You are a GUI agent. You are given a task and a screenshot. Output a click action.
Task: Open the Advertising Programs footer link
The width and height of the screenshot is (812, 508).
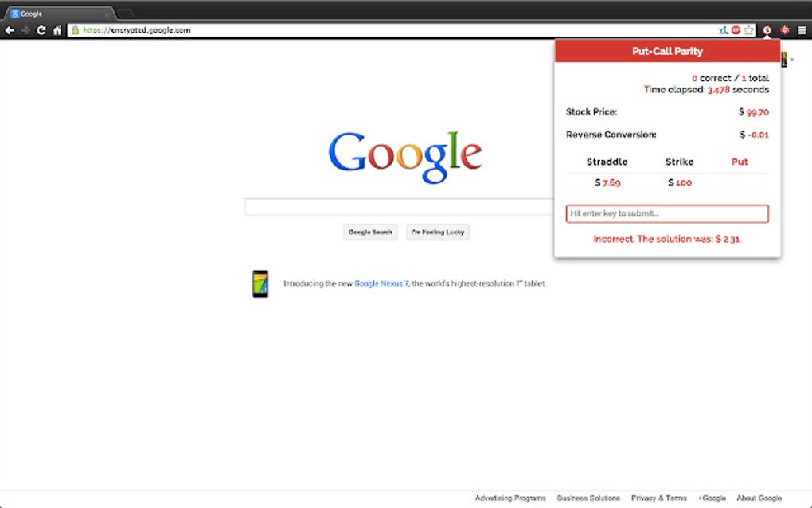coord(510,498)
